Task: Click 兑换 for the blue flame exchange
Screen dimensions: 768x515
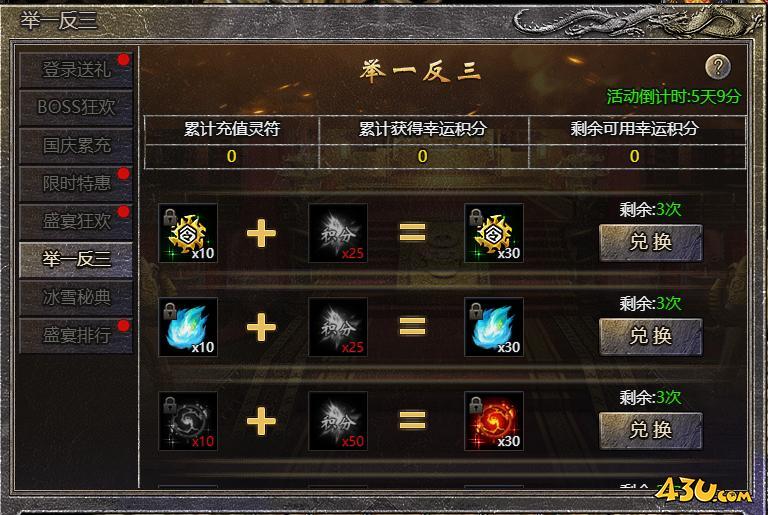Action: click(x=651, y=337)
